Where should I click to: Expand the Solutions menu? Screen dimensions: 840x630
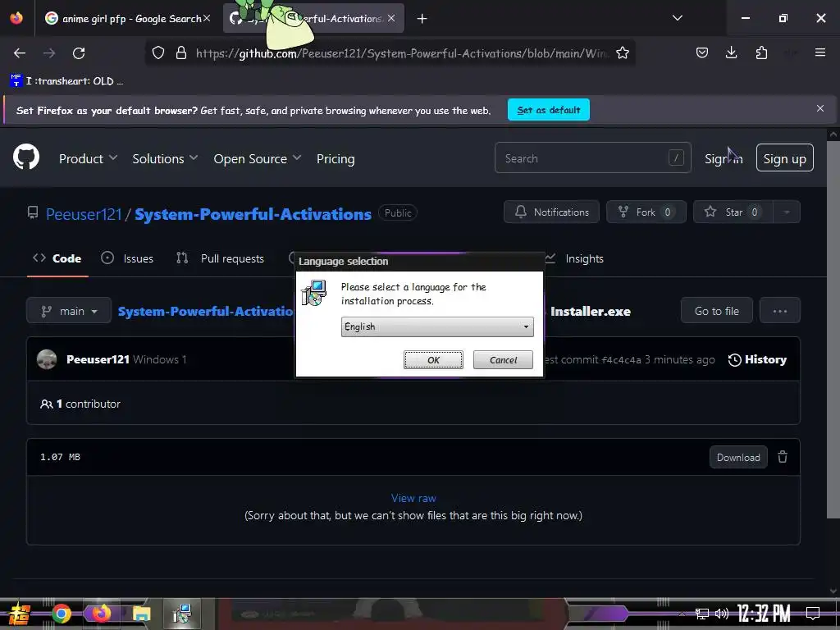pyautogui.click(x=165, y=158)
